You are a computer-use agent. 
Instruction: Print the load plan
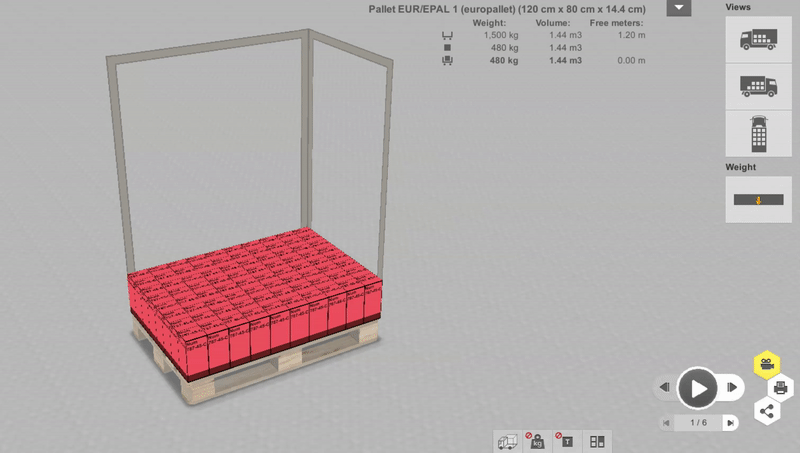point(781,386)
